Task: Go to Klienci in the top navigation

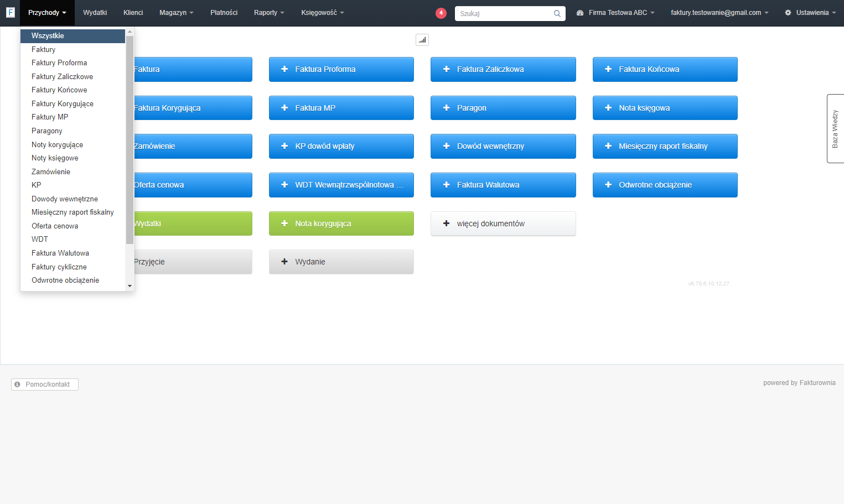Action: tap(133, 13)
